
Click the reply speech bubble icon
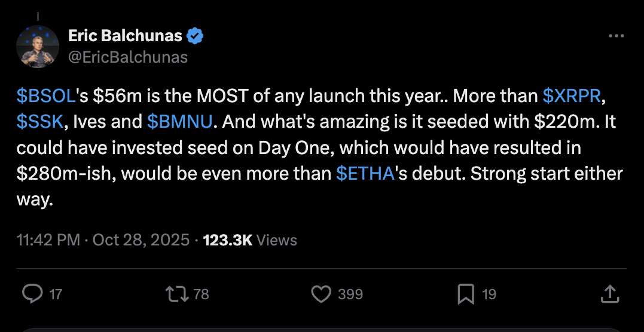32,294
